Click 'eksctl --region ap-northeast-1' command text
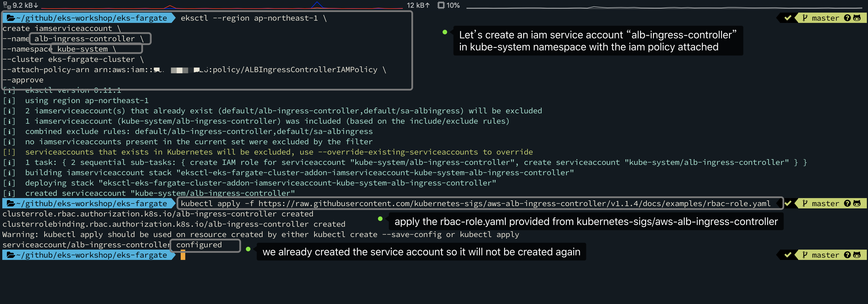This screenshot has height=304, width=868. (x=249, y=18)
